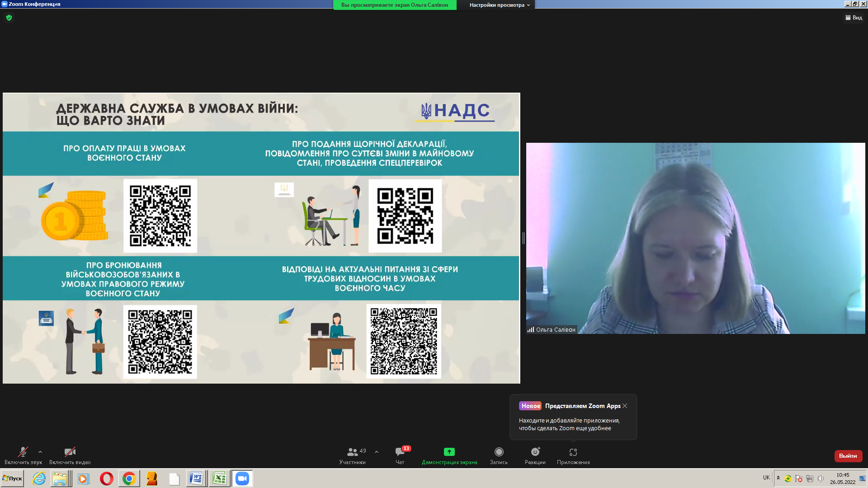Start recording with Запись
This screenshot has width=868, height=488.
[499, 455]
